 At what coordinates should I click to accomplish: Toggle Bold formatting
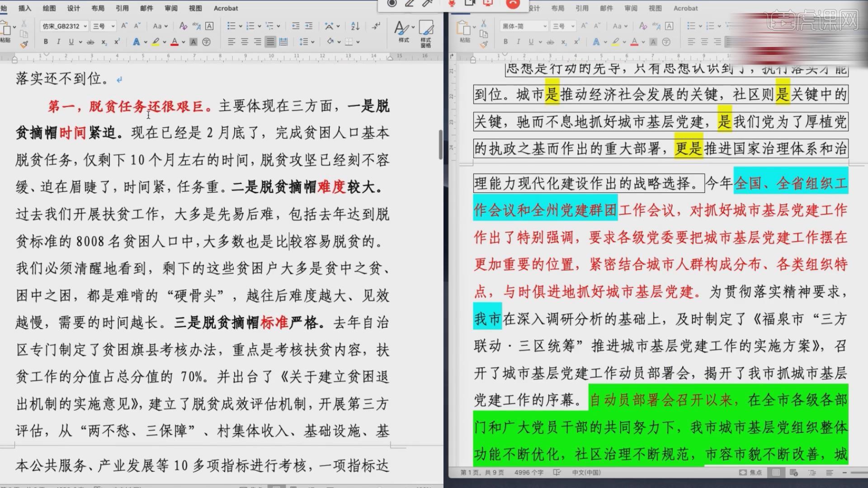(46, 41)
